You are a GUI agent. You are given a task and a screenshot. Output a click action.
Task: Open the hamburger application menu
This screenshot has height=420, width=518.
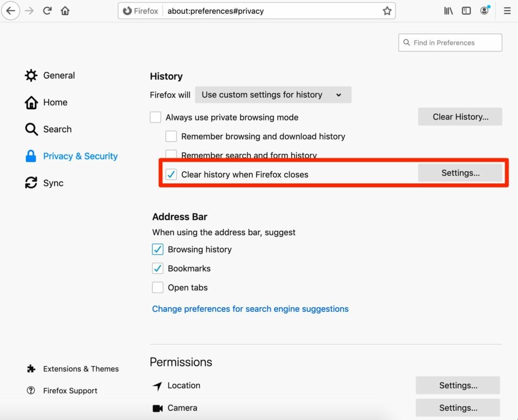click(507, 10)
